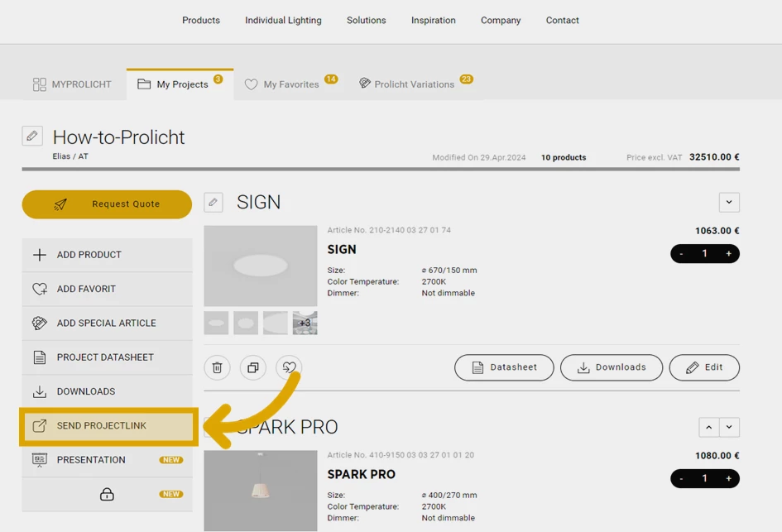
Task: Delete the SIGN product with trash icon
Action: (217, 367)
